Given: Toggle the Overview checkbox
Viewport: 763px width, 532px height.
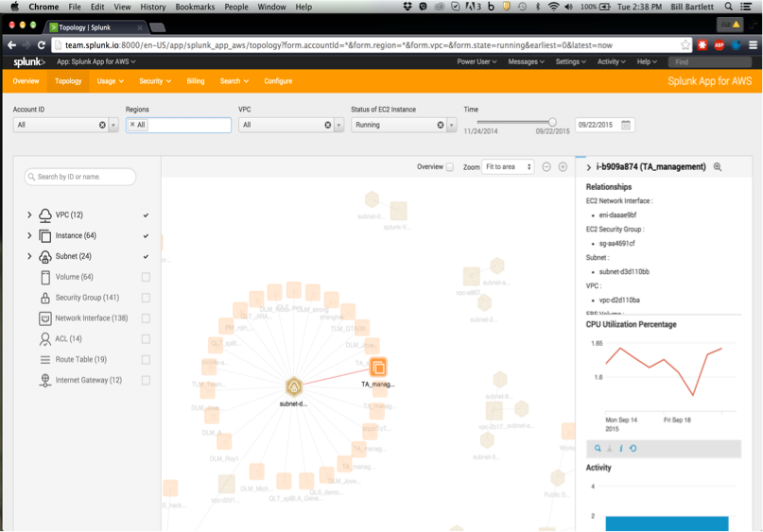Looking at the screenshot, I should click(450, 167).
